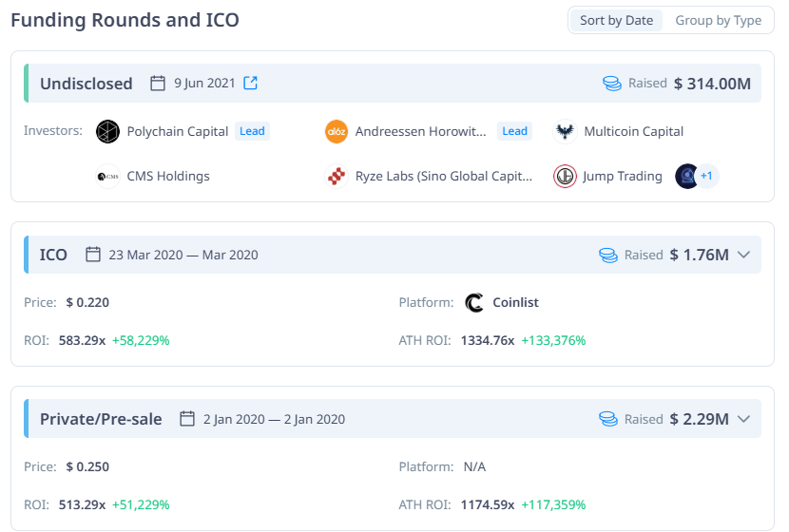The width and height of the screenshot is (789, 532).
Task: Click the Andreessen Horowitz a16z logo
Action: 337,131
